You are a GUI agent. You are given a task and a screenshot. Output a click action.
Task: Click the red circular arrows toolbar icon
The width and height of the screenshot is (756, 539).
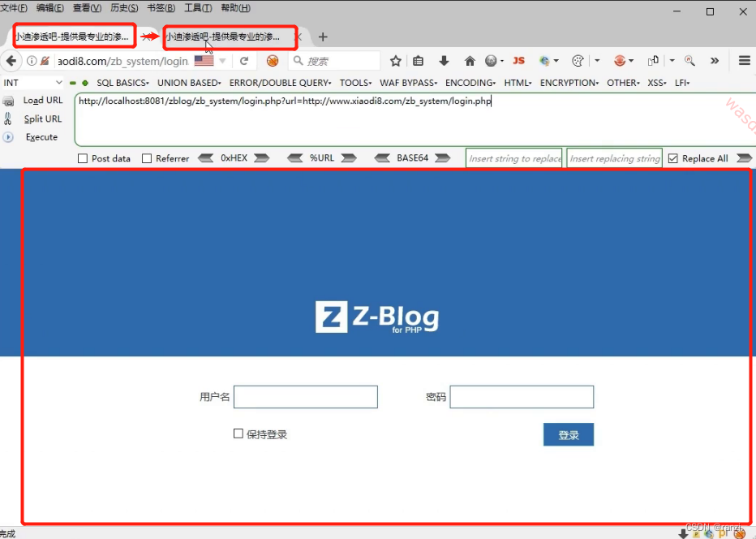620,61
